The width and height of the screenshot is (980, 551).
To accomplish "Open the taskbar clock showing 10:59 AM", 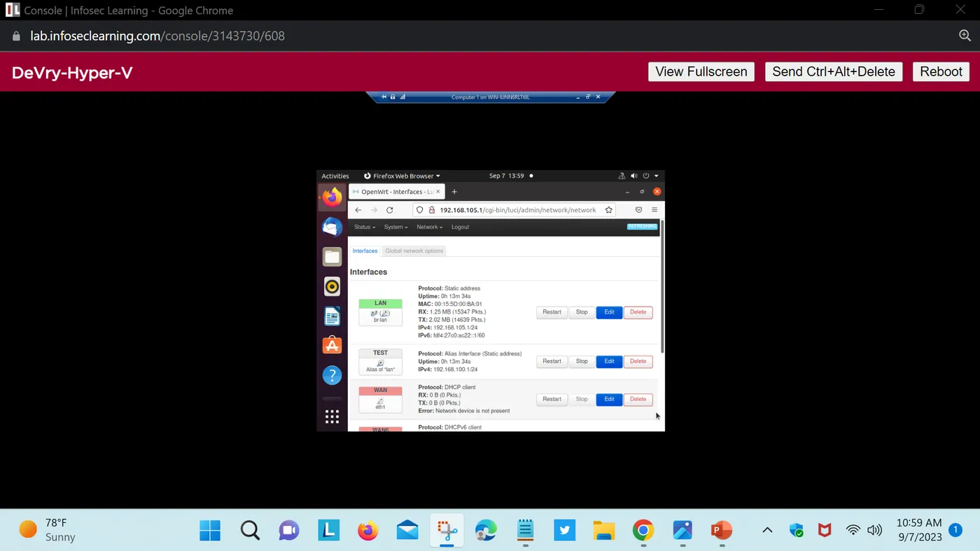I will 918,530.
